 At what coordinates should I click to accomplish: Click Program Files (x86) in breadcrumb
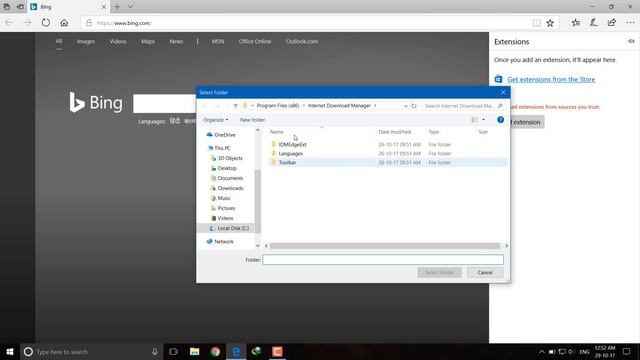(x=278, y=106)
